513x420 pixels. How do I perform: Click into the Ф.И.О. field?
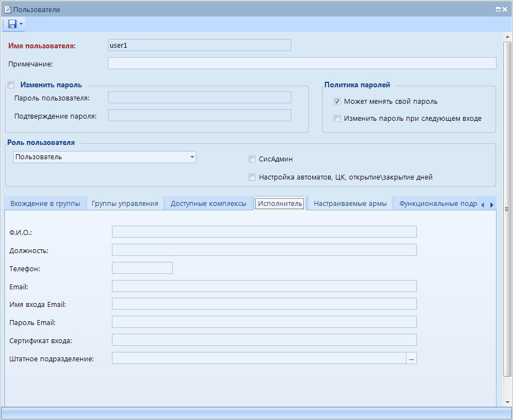pyautogui.click(x=264, y=232)
